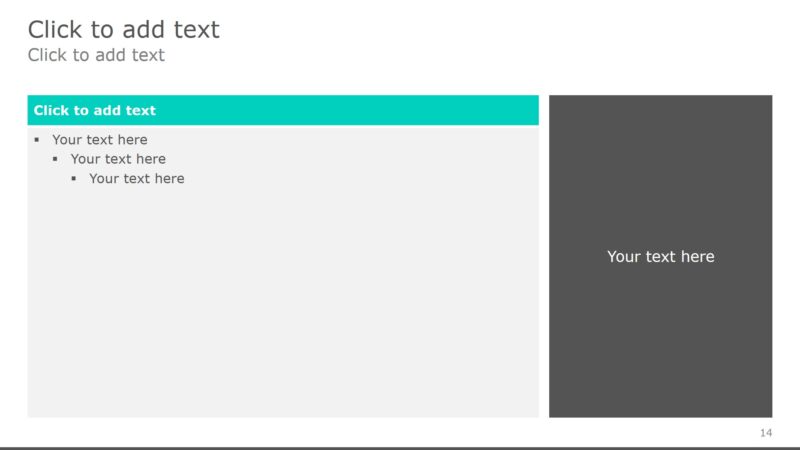Click the white space left of the slide number
Image resolution: width=800 pixels, height=450 pixels.
650,432
